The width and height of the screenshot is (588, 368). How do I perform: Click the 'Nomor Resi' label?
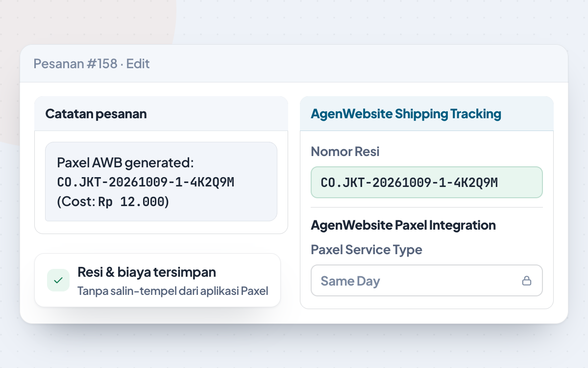(345, 152)
